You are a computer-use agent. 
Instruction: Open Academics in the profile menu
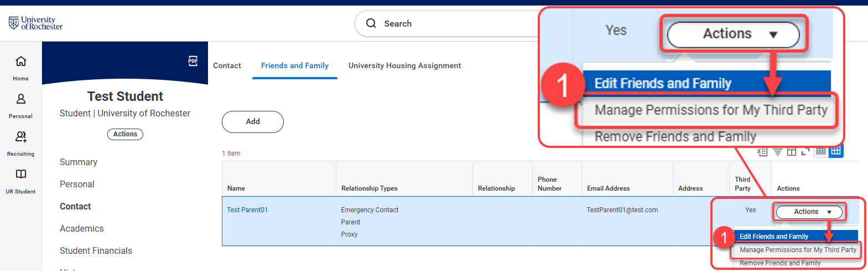tap(81, 228)
